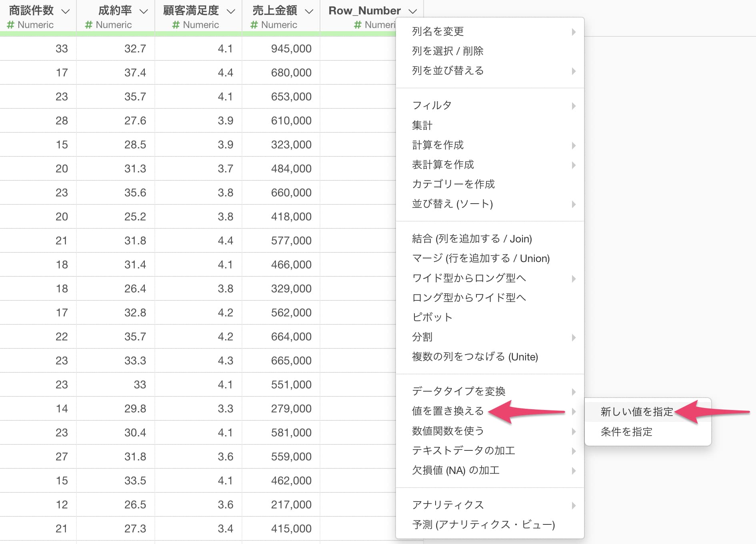Image resolution: width=756 pixels, height=544 pixels.
Task: Click the 成約率 column header name
Action: pos(115,10)
